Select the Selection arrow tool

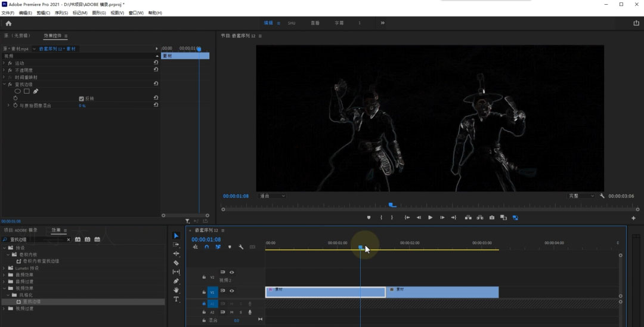(x=176, y=235)
